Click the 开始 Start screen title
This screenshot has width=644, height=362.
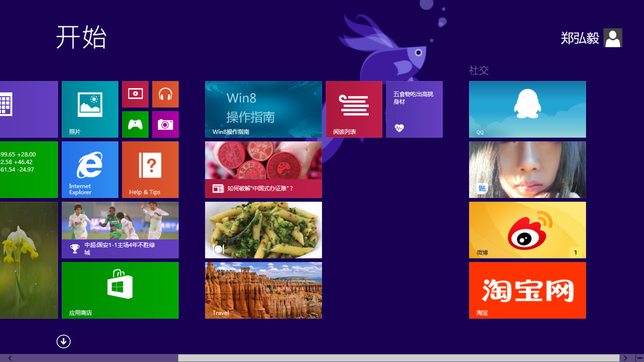pos(81,37)
